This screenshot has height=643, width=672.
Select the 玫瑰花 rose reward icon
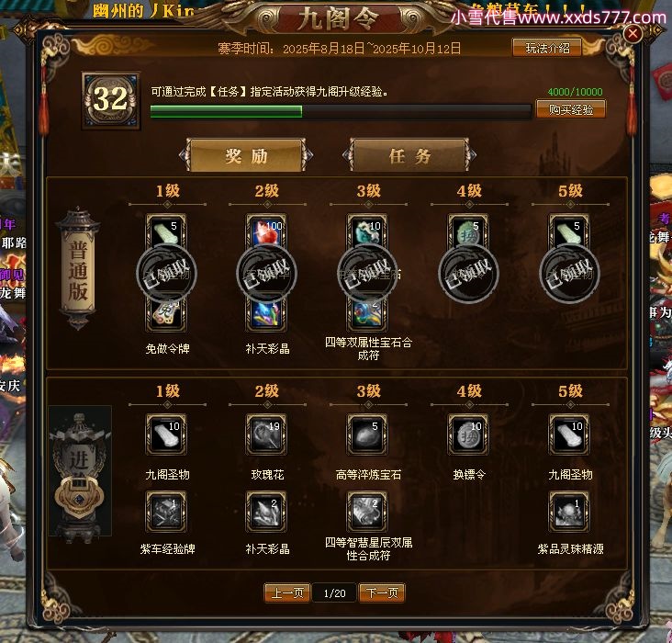pos(266,434)
